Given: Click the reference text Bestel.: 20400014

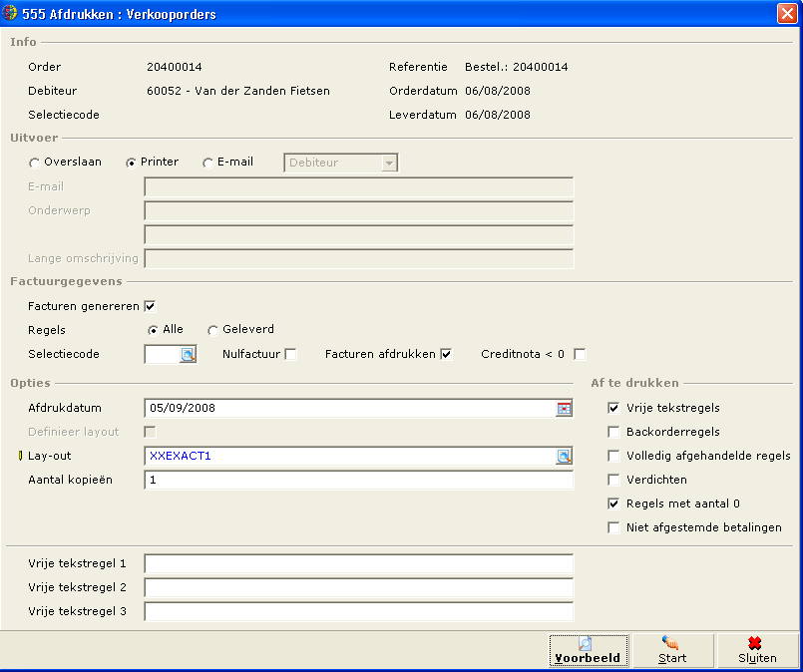Looking at the screenshot, I should (517, 67).
